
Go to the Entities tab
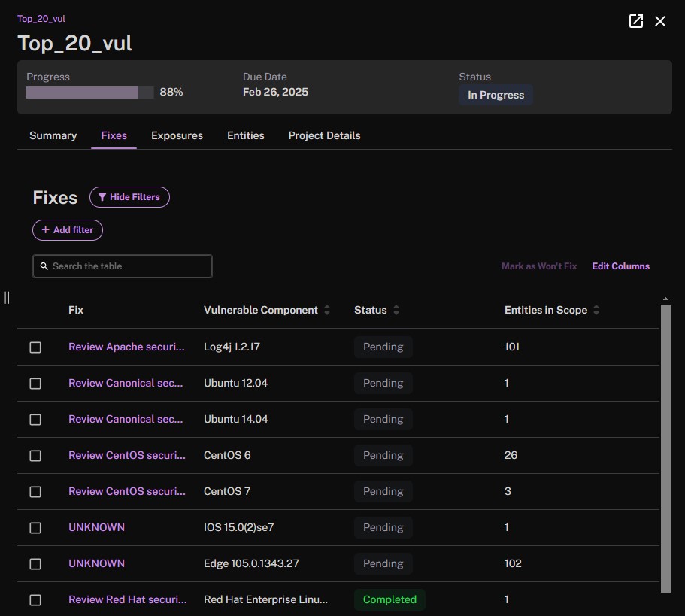[246, 135]
